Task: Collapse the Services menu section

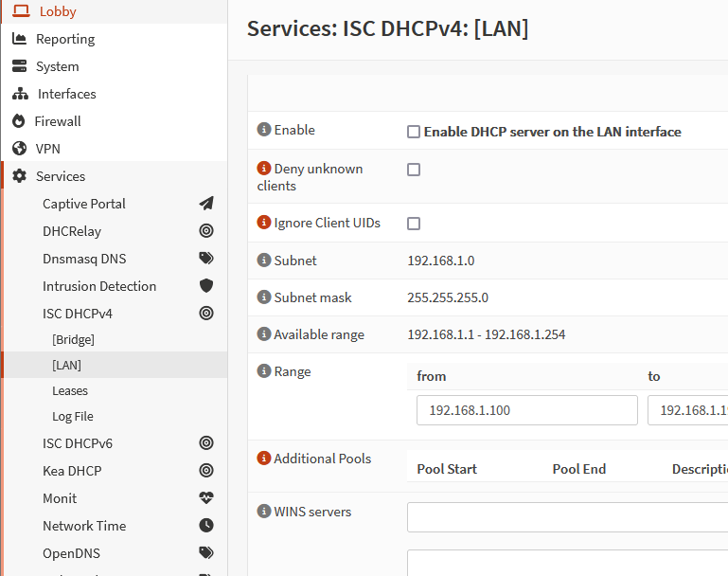Action: pyautogui.click(x=61, y=176)
